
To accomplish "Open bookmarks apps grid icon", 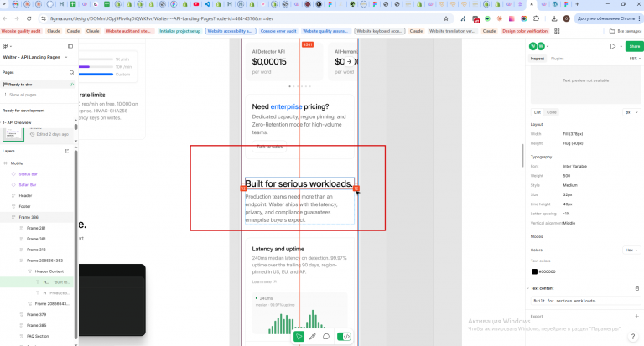I will click(557, 31).
